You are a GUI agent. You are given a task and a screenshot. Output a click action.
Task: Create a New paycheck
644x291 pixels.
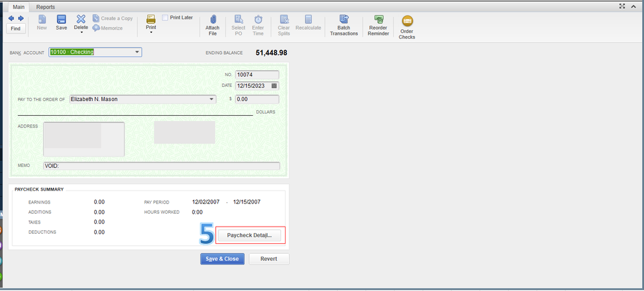[x=42, y=23]
